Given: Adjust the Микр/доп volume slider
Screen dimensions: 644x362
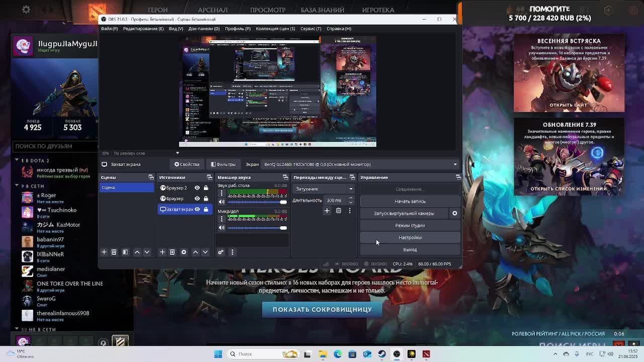Looking at the screenshot, I should [257, 228].
